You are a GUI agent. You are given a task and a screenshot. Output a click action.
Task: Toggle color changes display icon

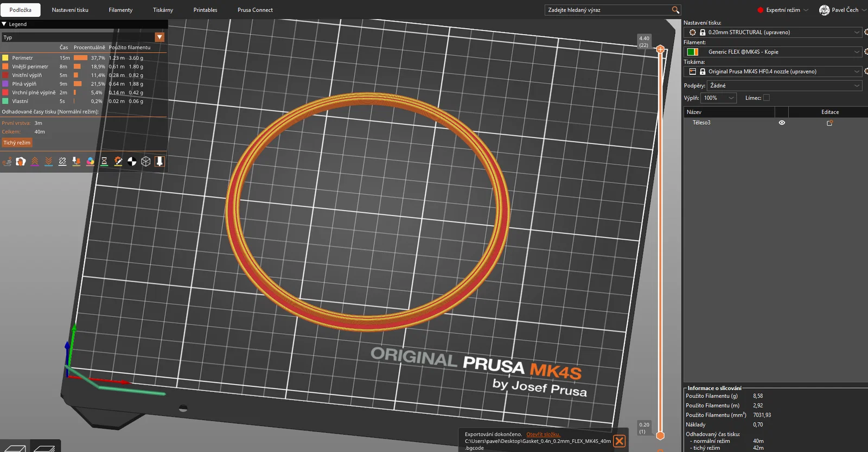[90, 162]
